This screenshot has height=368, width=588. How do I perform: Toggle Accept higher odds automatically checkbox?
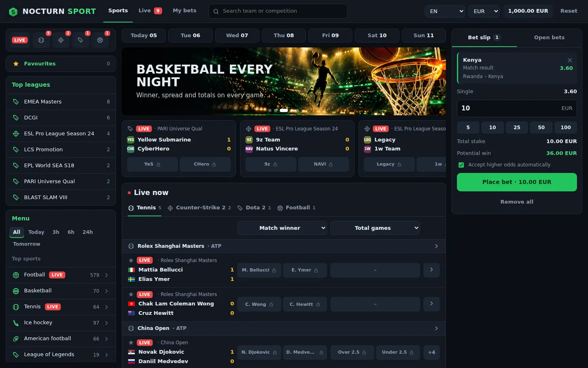pyautogui.click(x=461, y=165)
